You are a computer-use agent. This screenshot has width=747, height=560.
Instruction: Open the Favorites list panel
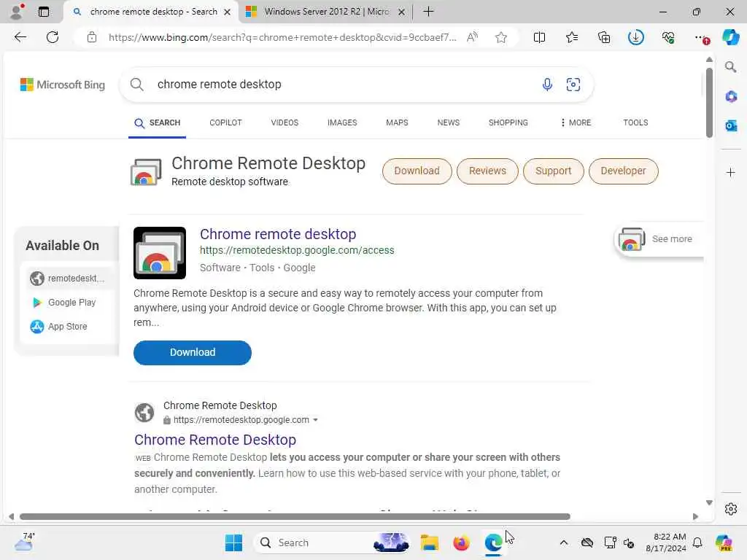click(572, 37)
